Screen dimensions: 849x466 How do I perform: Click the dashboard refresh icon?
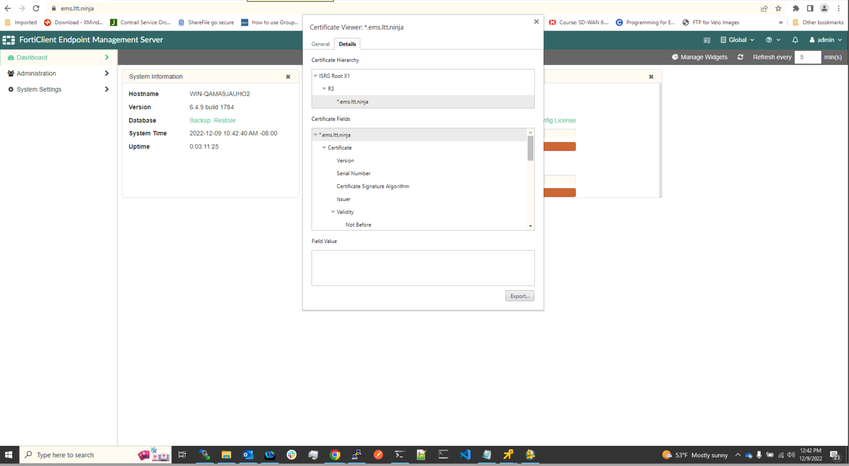pos(740,57)
